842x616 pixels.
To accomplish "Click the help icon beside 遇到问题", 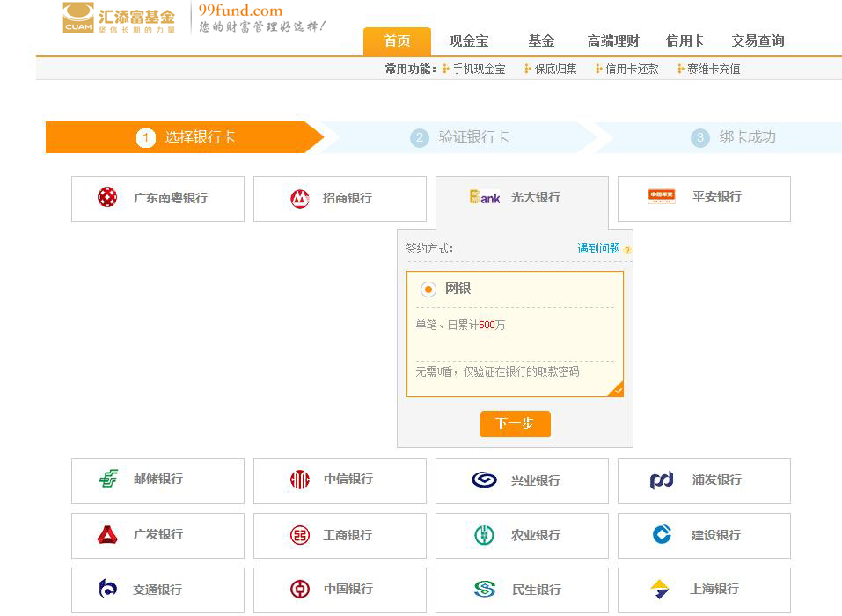I will pos(627,250).
